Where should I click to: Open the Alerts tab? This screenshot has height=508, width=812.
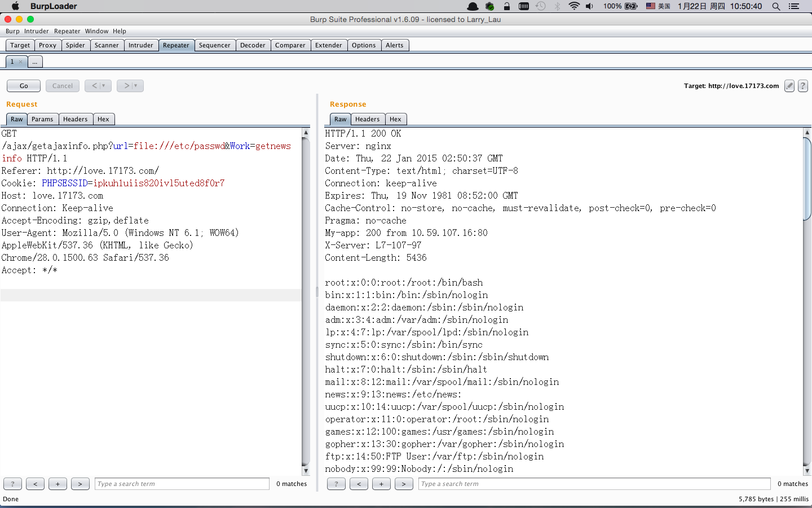point(395,45)
